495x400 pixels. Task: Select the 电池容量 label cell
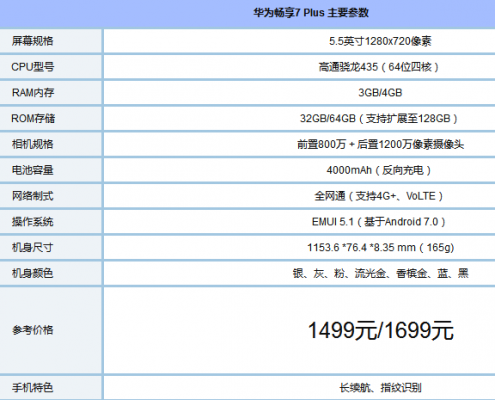[51, 170]
